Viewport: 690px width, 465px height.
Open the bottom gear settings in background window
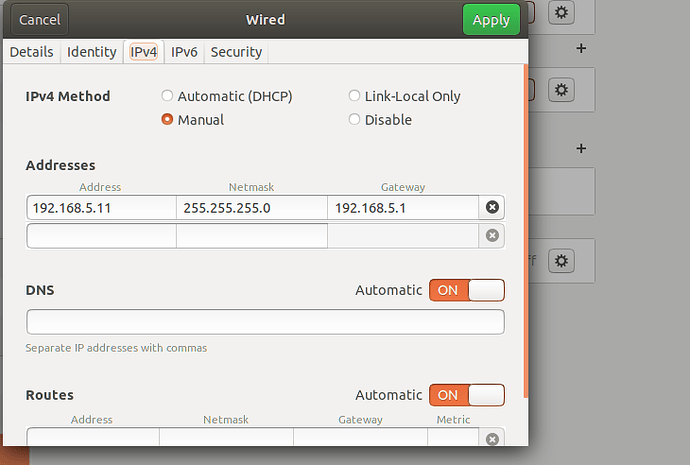click(x=561, y=261)
